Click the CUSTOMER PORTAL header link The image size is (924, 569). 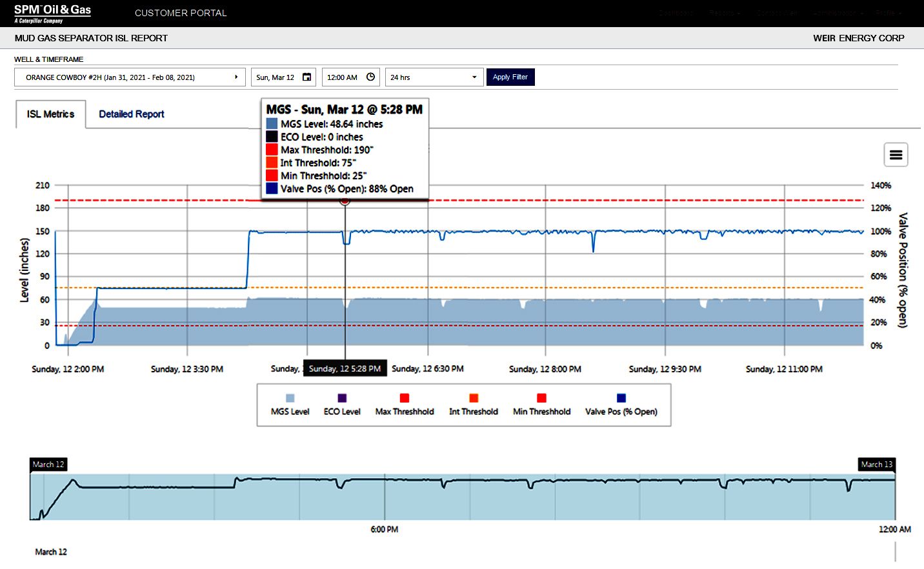pos(181,13)
